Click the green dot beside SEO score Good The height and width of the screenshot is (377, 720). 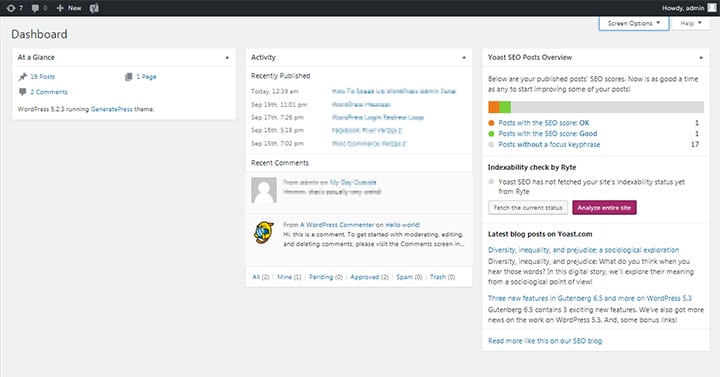[x=491, y=134]
